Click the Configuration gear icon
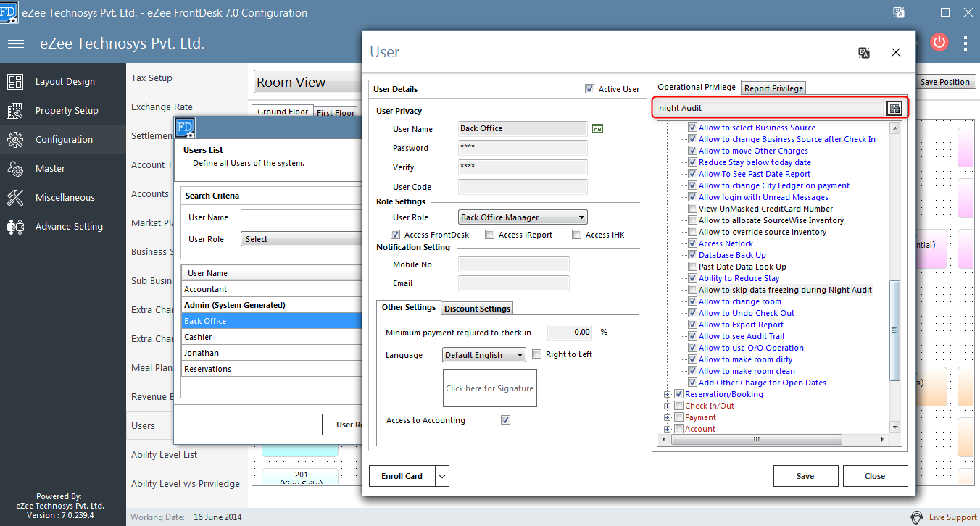 click(x=15, y=139)
